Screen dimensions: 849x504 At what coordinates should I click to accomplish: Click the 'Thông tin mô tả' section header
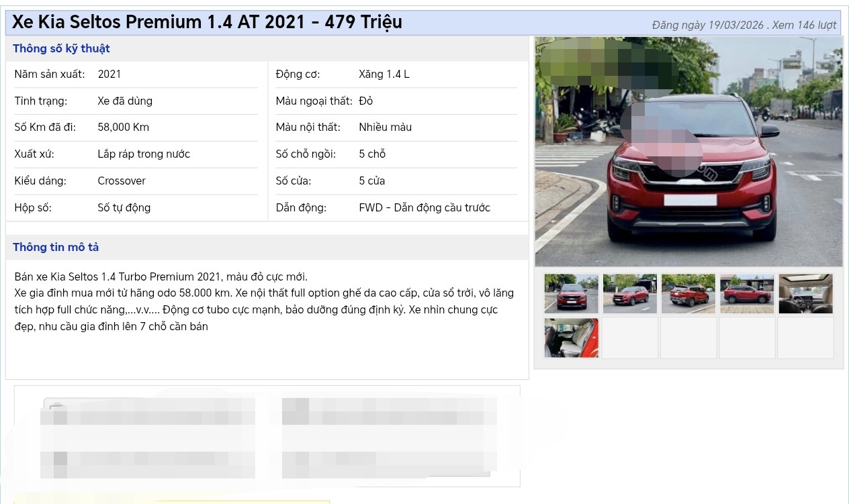point(56,247)
